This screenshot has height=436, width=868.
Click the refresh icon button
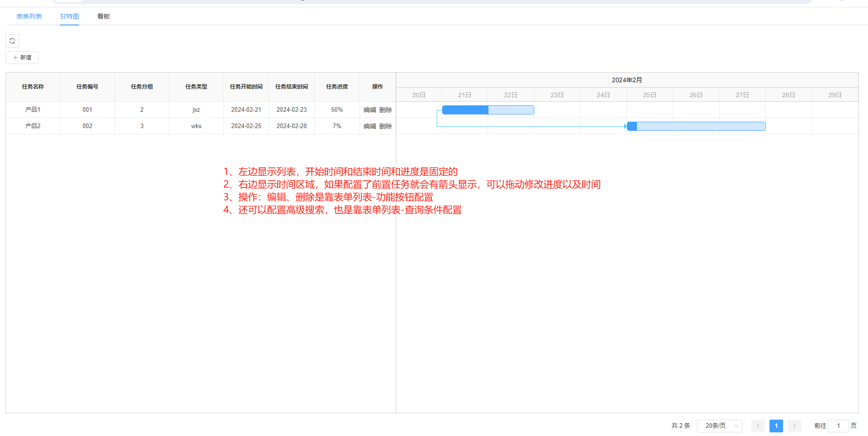[x=12, y=41]
